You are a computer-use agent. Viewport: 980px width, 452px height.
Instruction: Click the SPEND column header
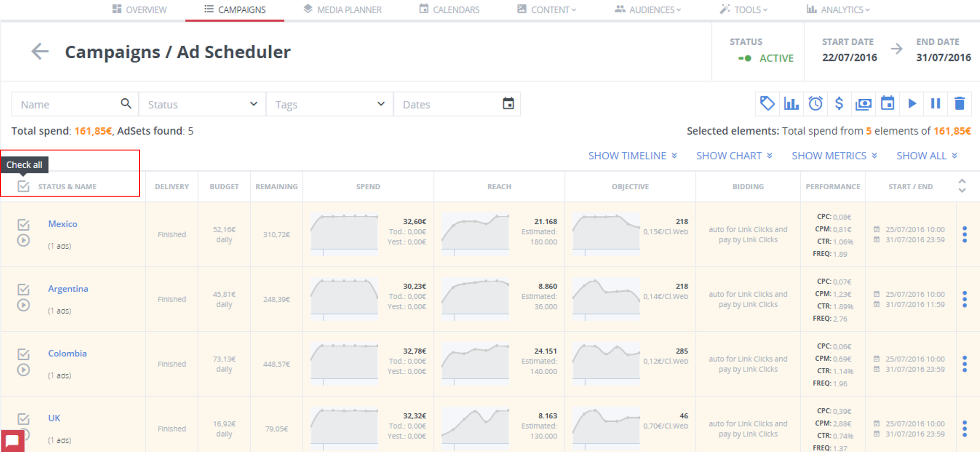[x=368, y=186]
